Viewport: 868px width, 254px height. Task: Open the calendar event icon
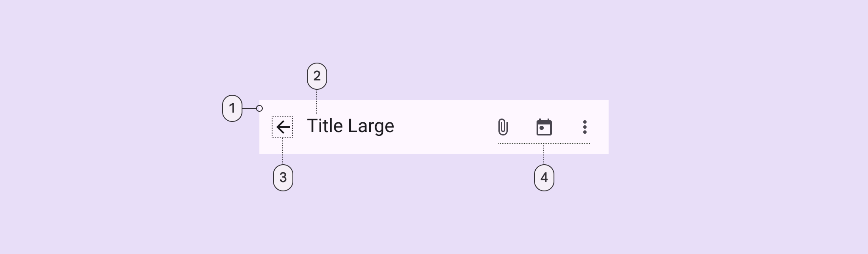[544, 127]
